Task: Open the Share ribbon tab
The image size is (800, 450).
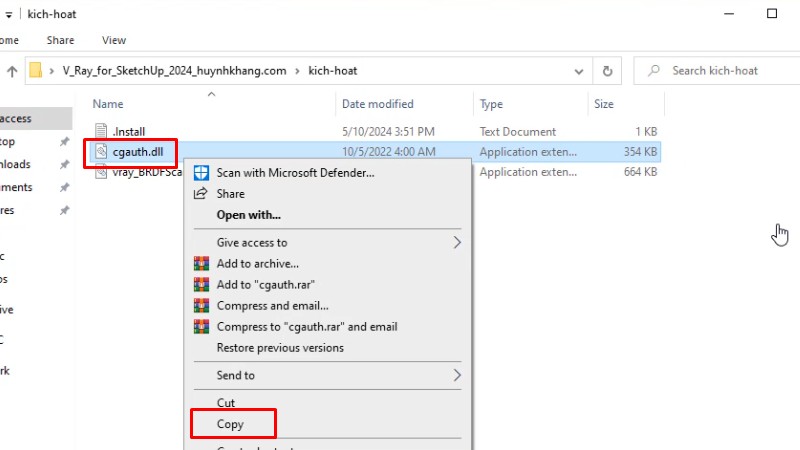Action: tap(60, 40)
